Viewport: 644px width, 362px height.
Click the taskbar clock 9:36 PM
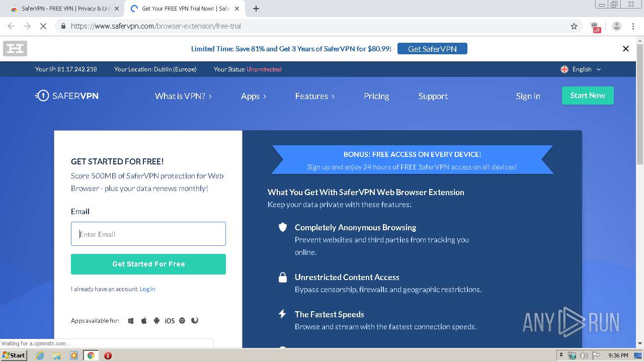point(618,355)
